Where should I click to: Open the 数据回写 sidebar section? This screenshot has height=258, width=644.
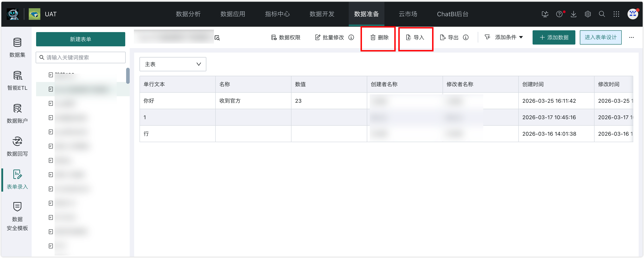click(17, 147)
